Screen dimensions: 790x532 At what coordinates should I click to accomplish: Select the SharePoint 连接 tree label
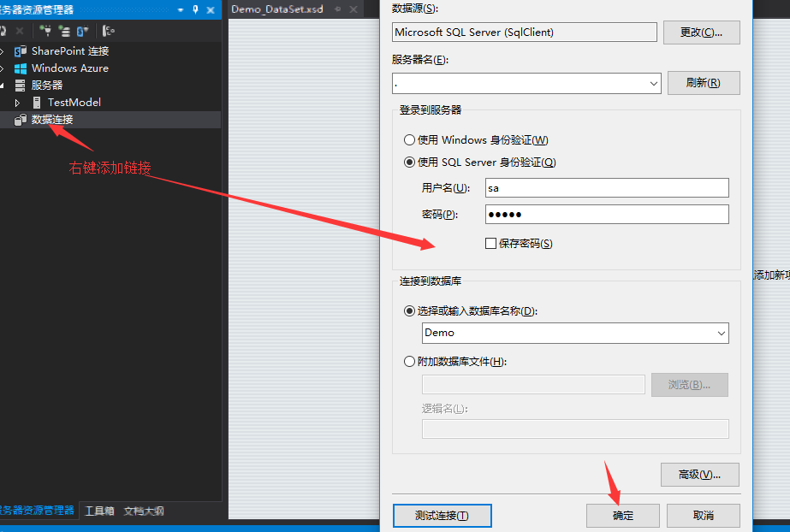pyautogui.click(x=70, y=51)
